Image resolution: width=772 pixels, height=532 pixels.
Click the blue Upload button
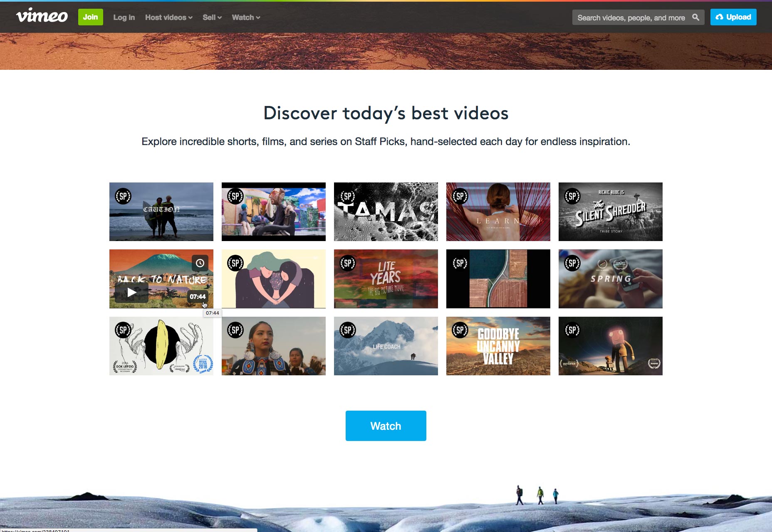click(x=733, y=17)
